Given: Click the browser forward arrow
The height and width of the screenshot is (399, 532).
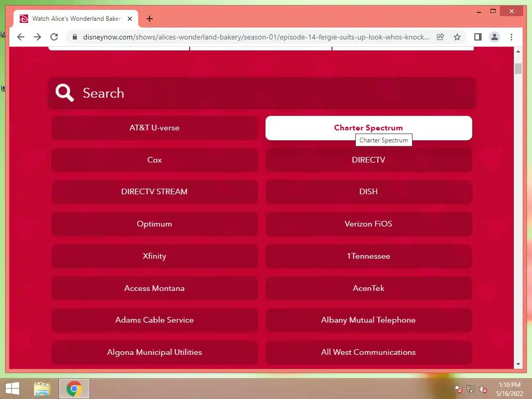Looking at the screenshot, I should [x=37, y=37].
